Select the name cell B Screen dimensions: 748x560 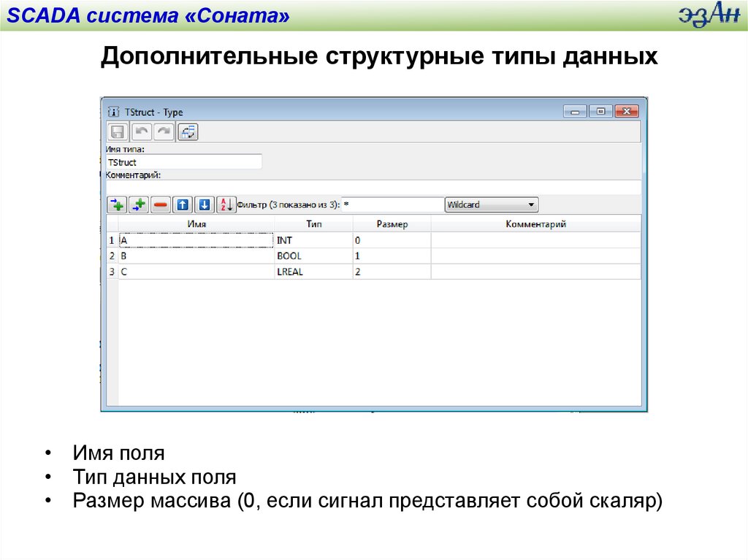[x=196, y=256]
